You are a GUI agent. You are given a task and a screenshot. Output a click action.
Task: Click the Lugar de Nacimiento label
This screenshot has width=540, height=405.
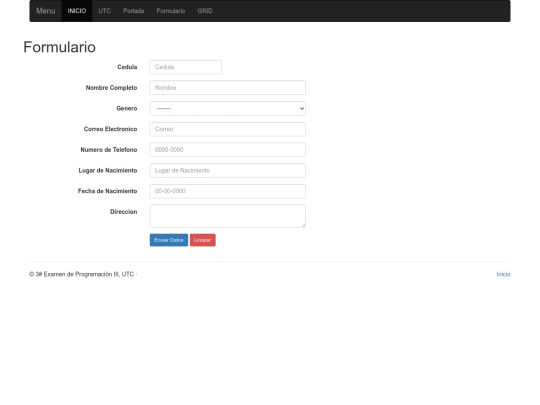click(x=108, y=170)
